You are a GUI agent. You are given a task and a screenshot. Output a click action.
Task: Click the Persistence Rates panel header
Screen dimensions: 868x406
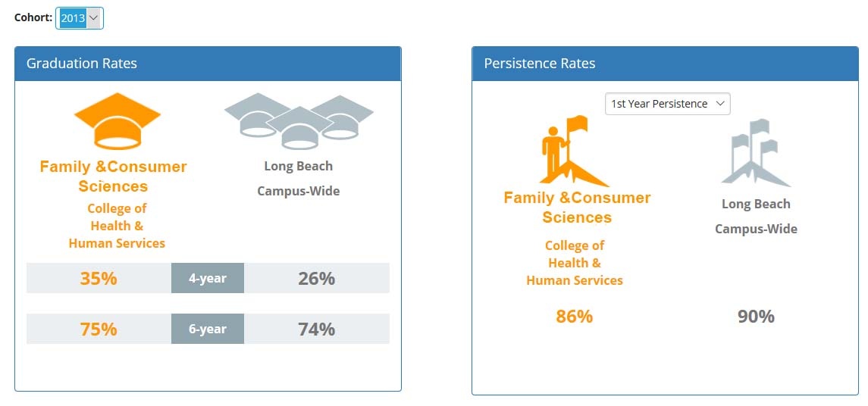coord(665,63)
